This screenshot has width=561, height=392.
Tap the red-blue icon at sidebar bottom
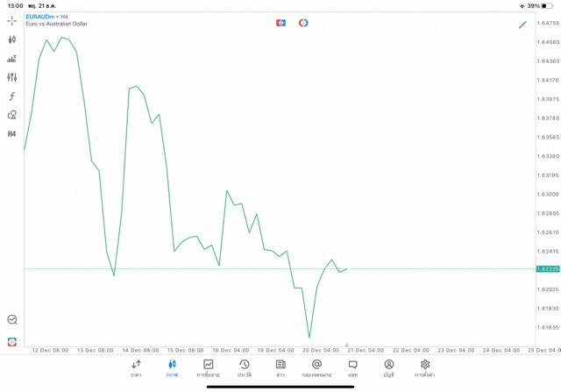(x=11, y=341)
